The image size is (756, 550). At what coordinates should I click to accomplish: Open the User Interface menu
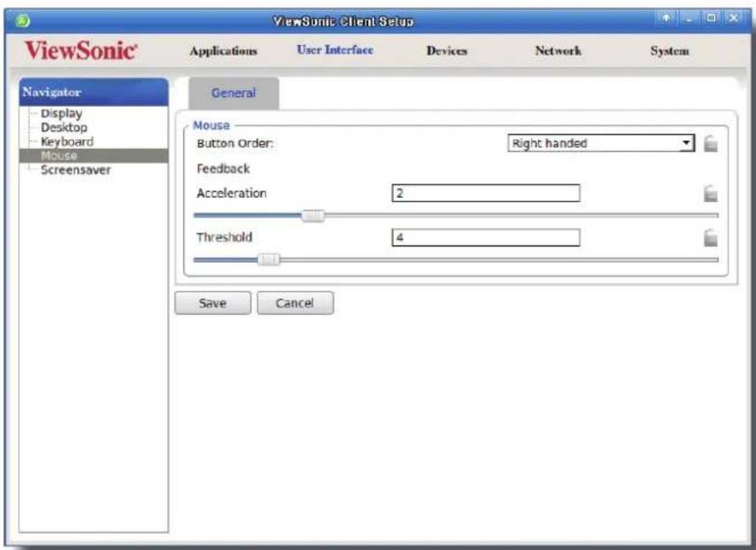[335, 49]
